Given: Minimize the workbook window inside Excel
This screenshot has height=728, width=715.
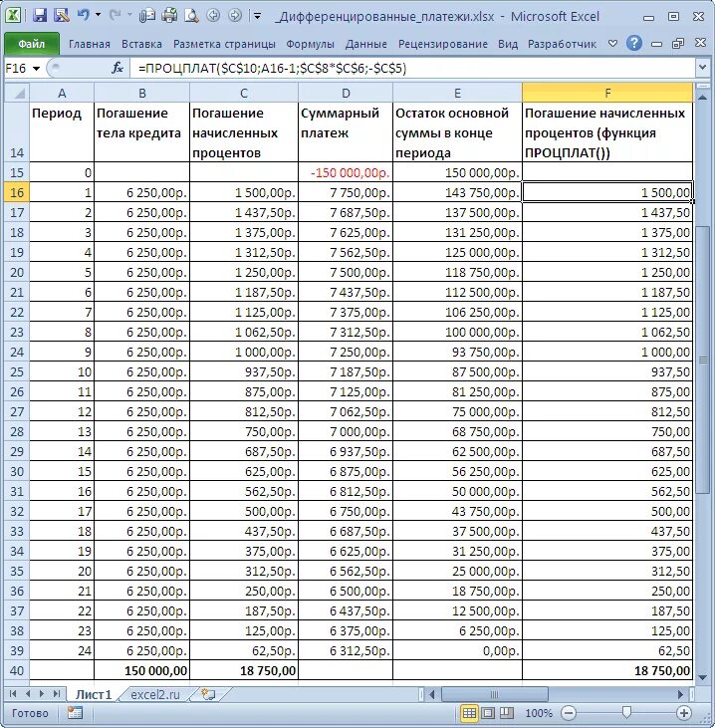Looking at the screenshot, I should [x=656, y=44].
